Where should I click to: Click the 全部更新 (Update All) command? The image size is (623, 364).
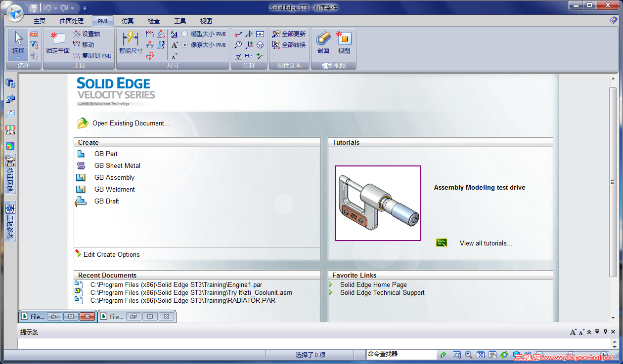point(289,34)
